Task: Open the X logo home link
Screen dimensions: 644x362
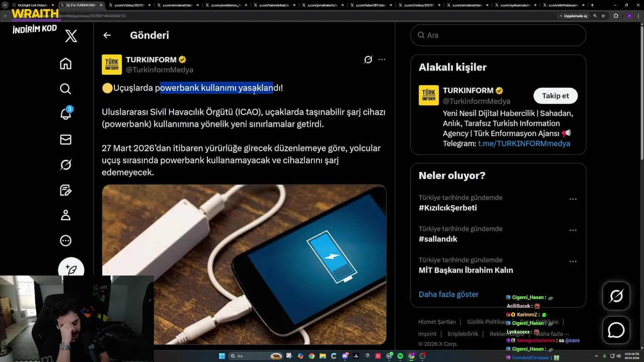Action: (x=71, y=36)
